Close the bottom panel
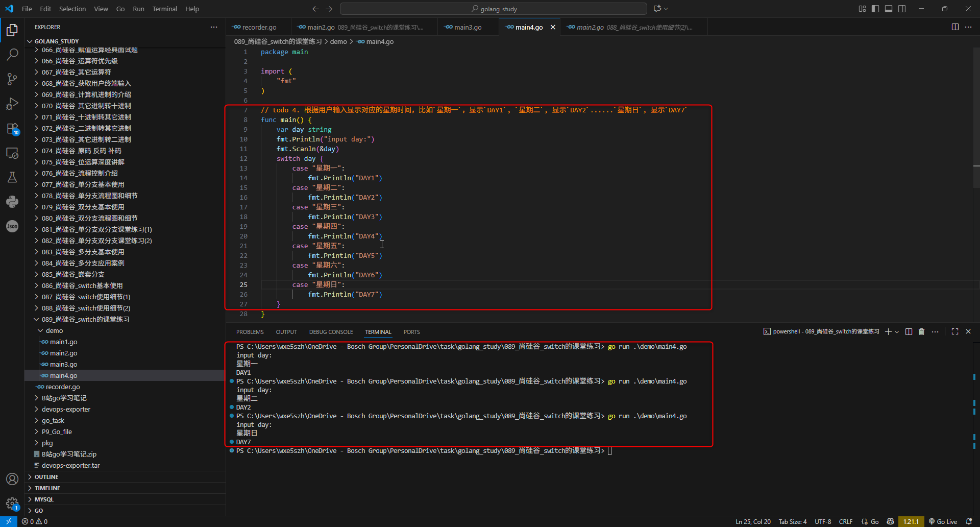The image size is (980, 527). (x=968, y=332)
